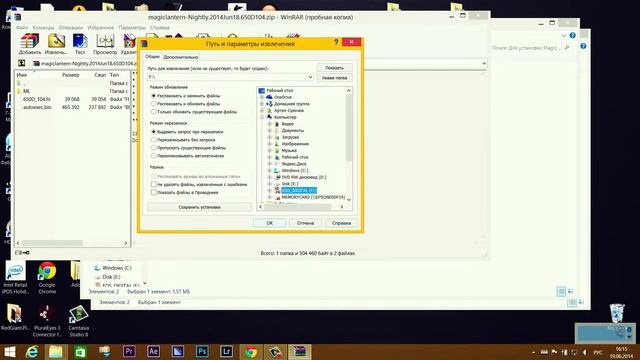640x360 pixels.
Task: Open the Команды menu in WinRAR
Action: [43, 27]
